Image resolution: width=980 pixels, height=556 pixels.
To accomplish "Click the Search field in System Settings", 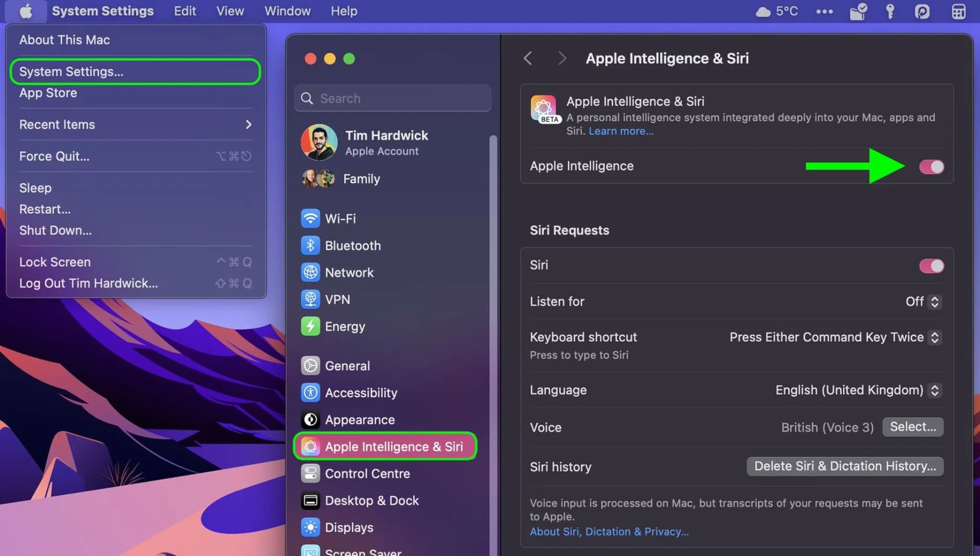I will [392, 98].
